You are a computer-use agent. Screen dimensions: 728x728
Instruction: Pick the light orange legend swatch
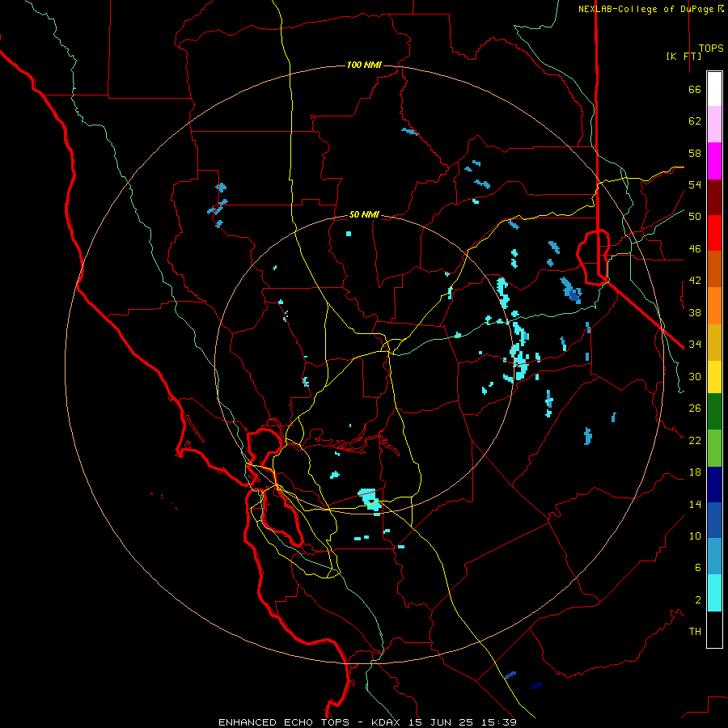point(714,306)
